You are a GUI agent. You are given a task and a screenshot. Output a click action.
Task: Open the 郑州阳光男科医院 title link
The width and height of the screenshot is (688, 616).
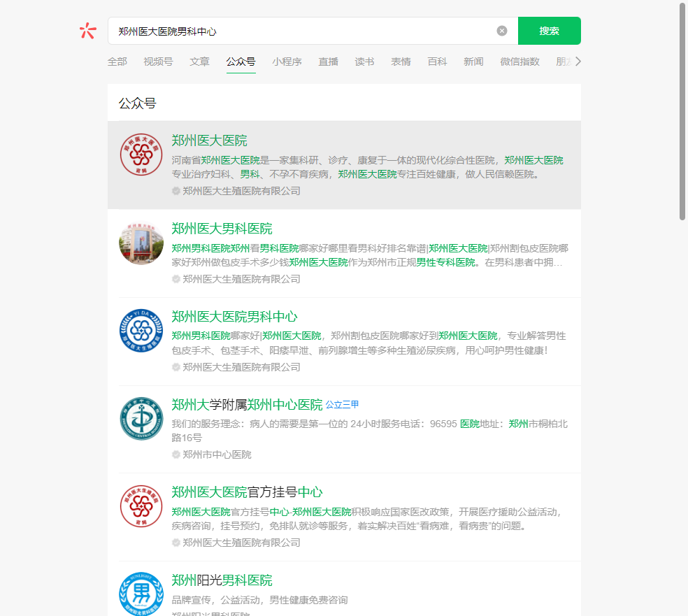coord(222,580)
